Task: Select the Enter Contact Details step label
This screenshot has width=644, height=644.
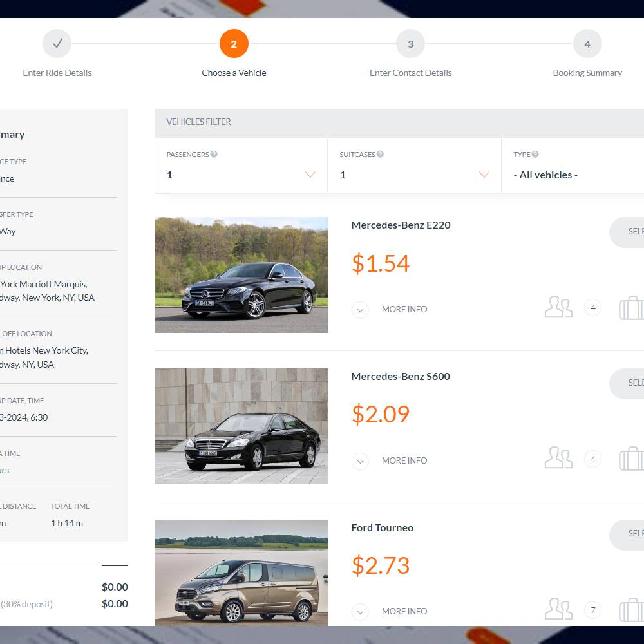Action: 410,73
